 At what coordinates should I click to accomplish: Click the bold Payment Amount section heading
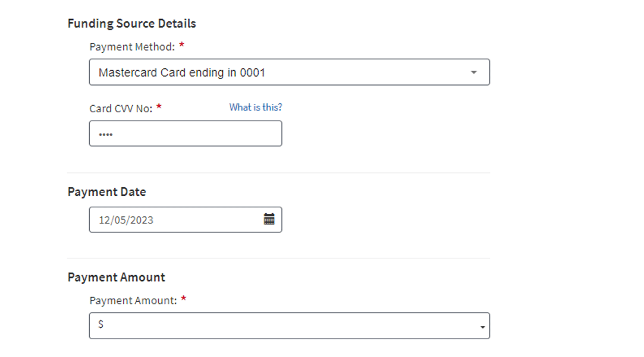click(x=116, y=277)
